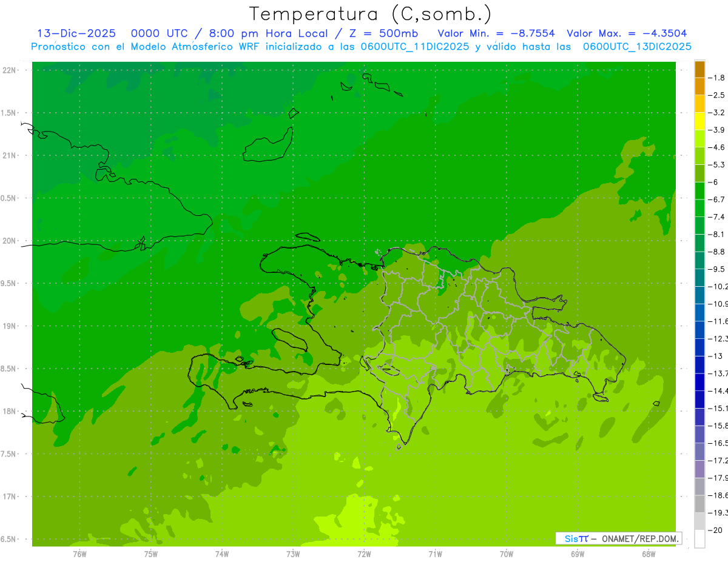Click colorbar value '-8.8'
728x562 pixels.
716,252
